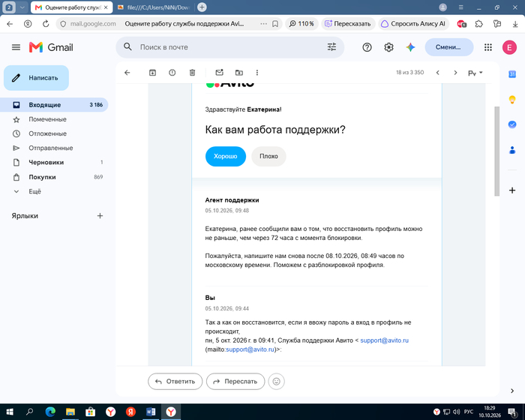Open Google apps grid
Image resolution: width=525 pixels, height=420 pixels.
[x=487, y=47]
